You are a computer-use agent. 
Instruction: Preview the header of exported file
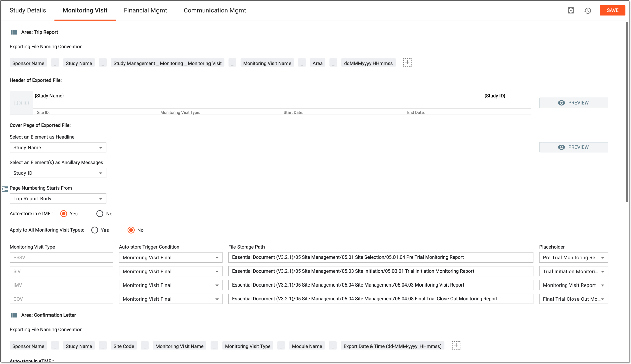[x=573, y=103]
